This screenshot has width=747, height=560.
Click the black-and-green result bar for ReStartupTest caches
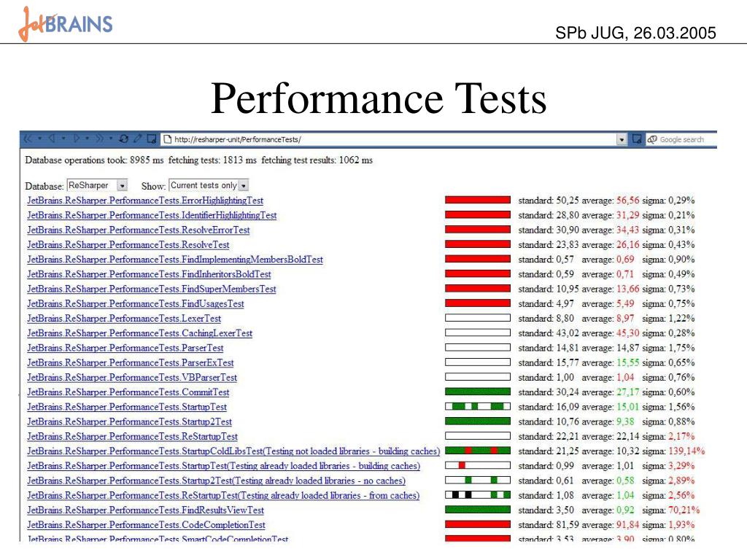coord(477,495)
